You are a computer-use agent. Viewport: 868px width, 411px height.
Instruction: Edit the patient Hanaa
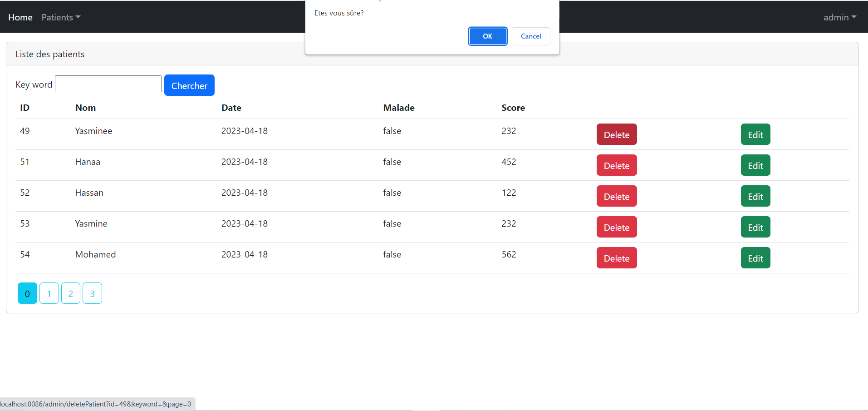point(755,165)
